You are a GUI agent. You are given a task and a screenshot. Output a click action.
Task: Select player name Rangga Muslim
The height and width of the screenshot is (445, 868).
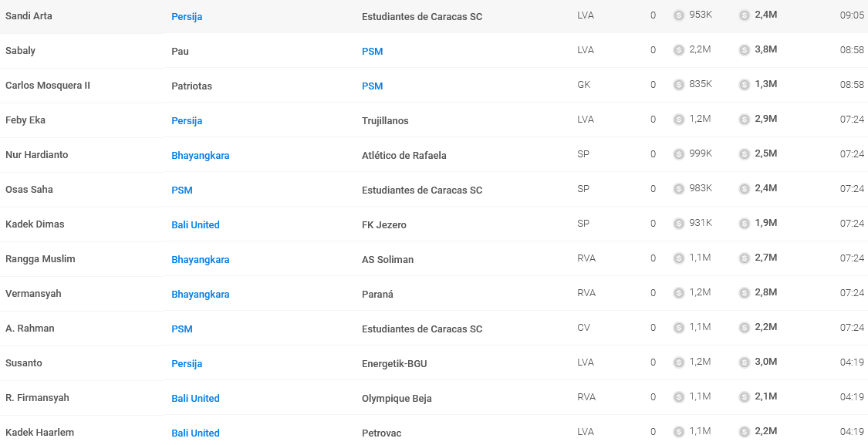[40, 258]
